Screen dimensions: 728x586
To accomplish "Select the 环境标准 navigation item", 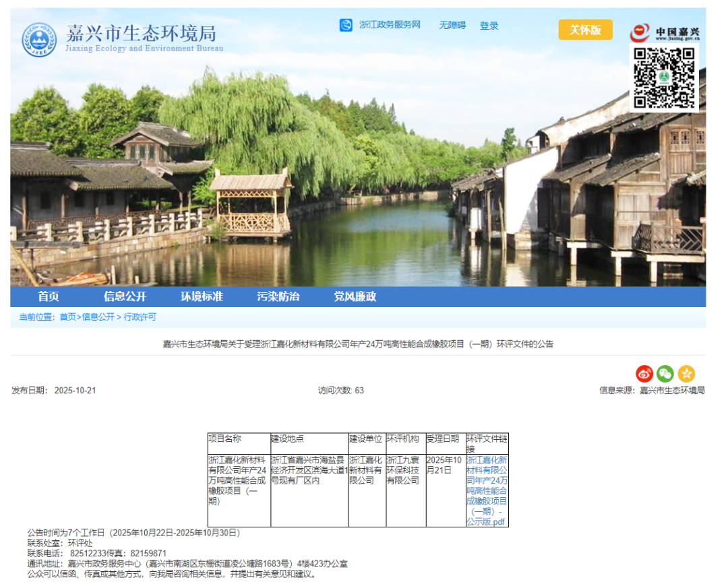I will pos(202,296).
